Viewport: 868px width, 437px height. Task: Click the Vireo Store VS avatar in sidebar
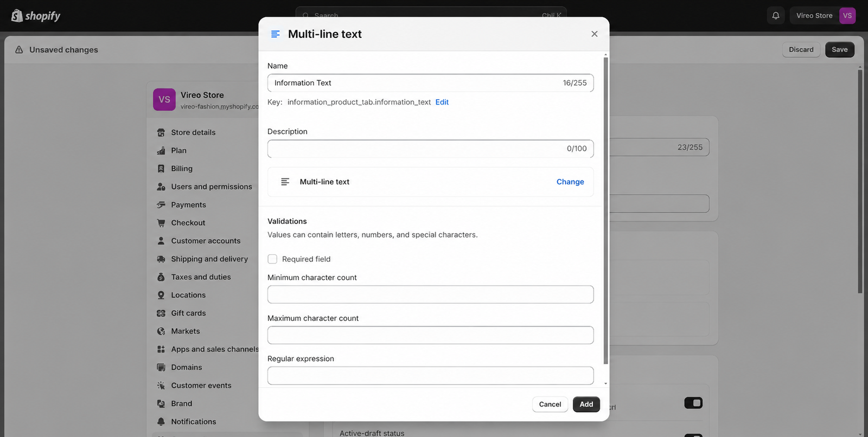point(164,100)
